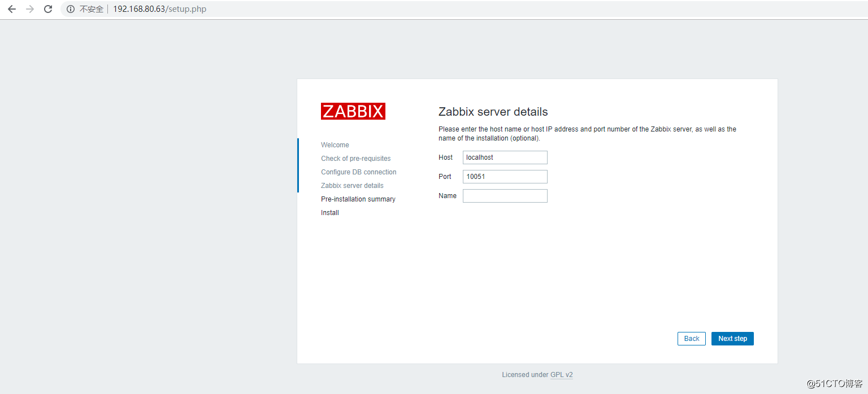Click the Host field label
868x394 pixels.
click(445, 157)
